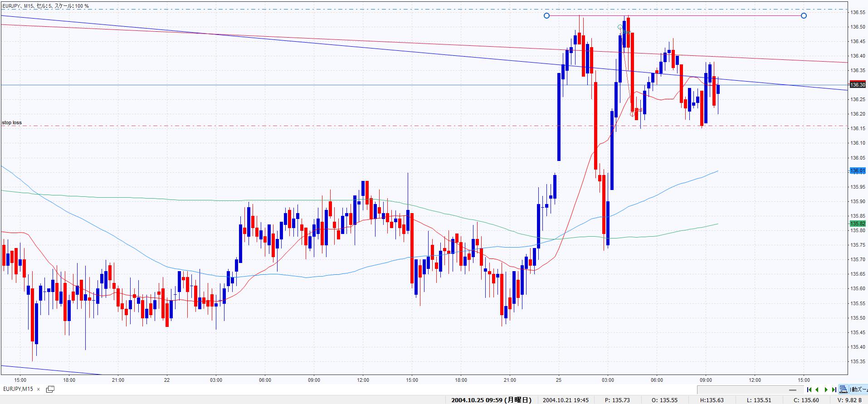Jump to chart start with first-bar arrow
Image resolution: width=868 pixels, height=404 pixels.
click(809, 389)
